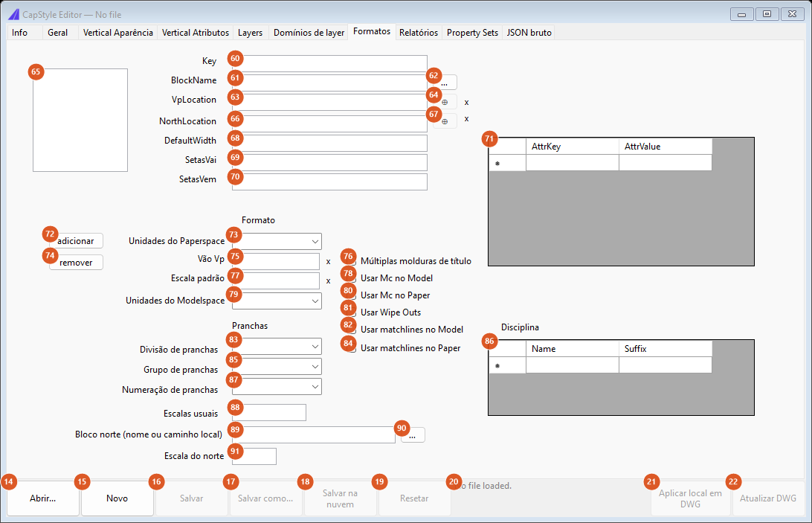Screen dimensions: 812x523
Task: Click the adicionar button
Action: pyautogui.click(x=76, y=241)
